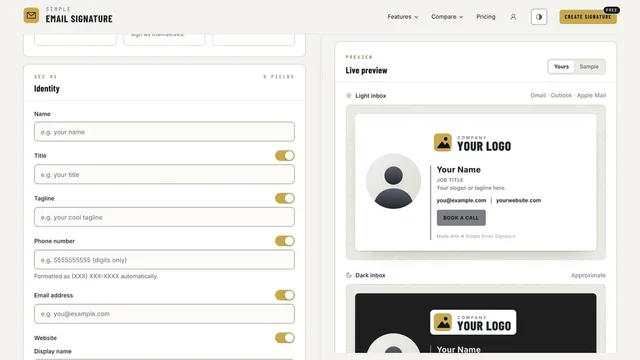
Task: Click the phone formatting hint text
Action: coord(96,276)
